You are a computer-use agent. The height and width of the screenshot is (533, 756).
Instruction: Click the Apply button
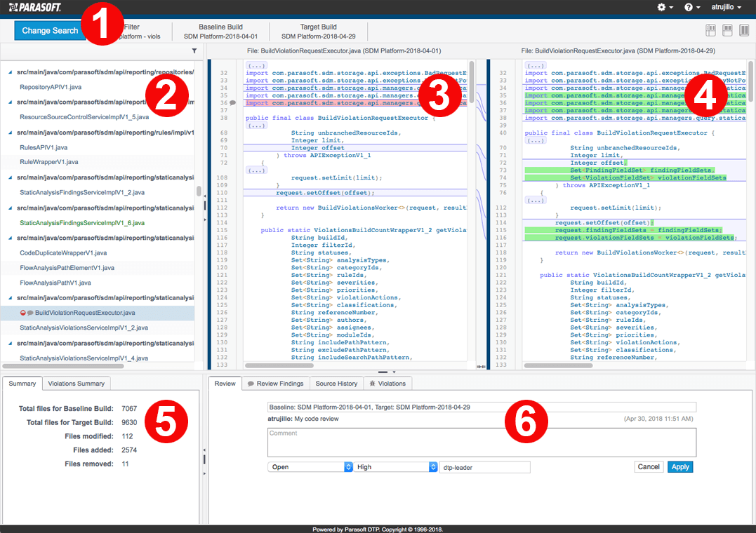(x=680, y=467)
